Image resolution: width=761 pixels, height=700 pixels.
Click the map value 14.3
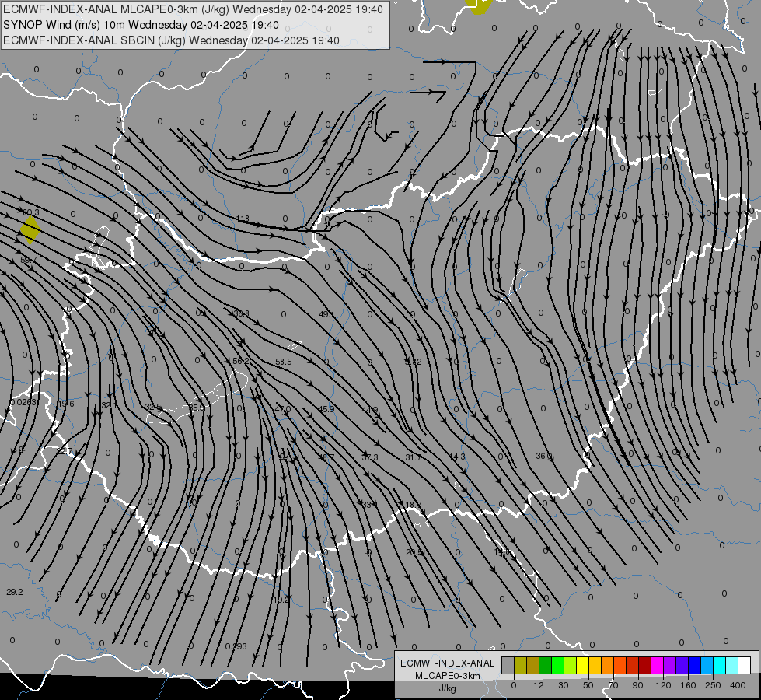[457, 456]
